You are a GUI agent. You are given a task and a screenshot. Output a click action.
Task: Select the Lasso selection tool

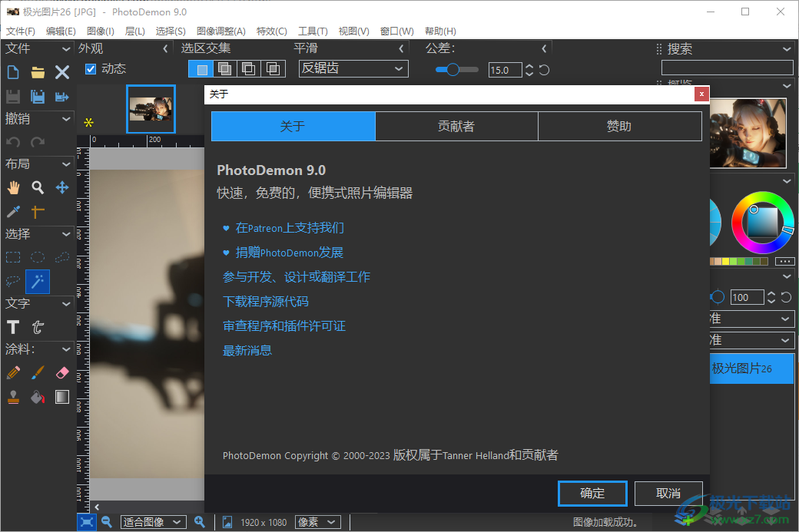(13, 281)
